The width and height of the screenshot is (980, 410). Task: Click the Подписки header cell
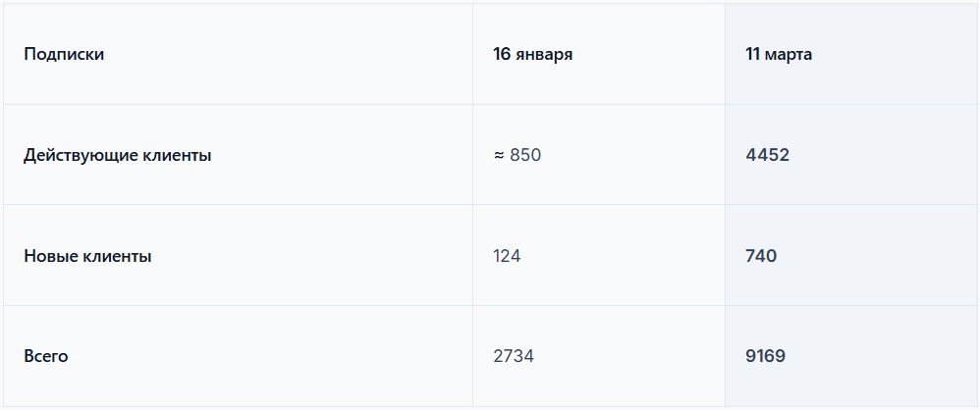tap(64, 54)
